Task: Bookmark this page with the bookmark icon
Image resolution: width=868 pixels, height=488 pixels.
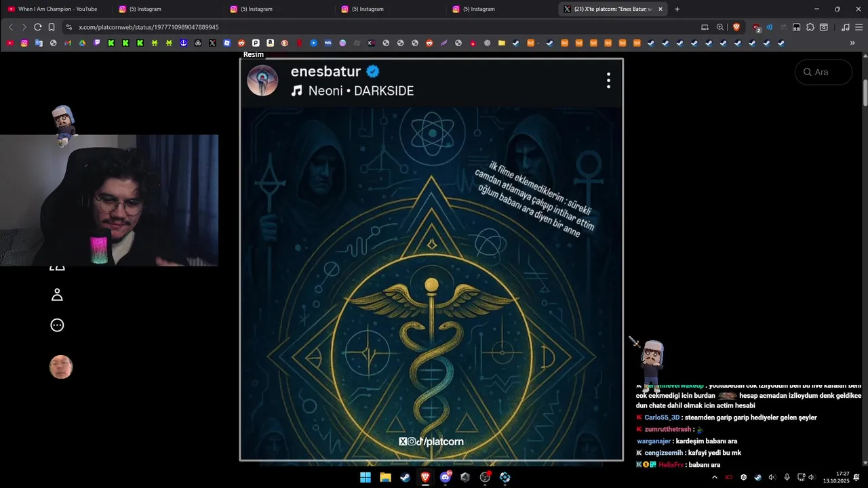Action: coord(52,27)
